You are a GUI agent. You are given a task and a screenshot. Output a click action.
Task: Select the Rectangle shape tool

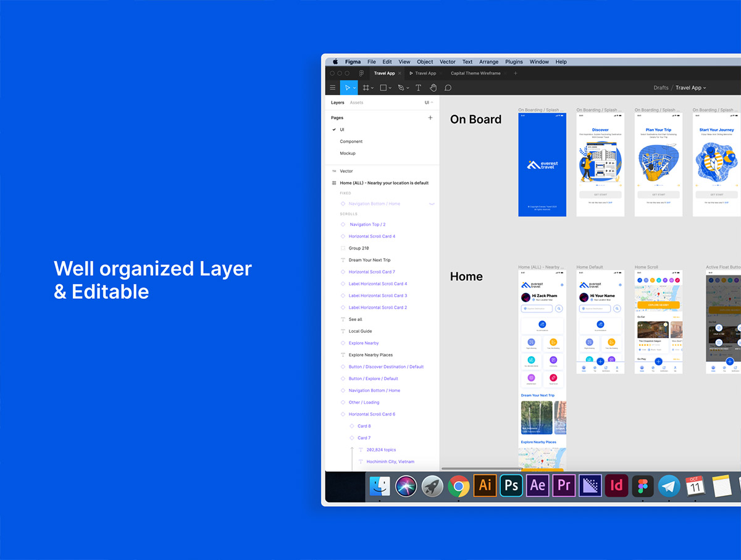[383, 88]
